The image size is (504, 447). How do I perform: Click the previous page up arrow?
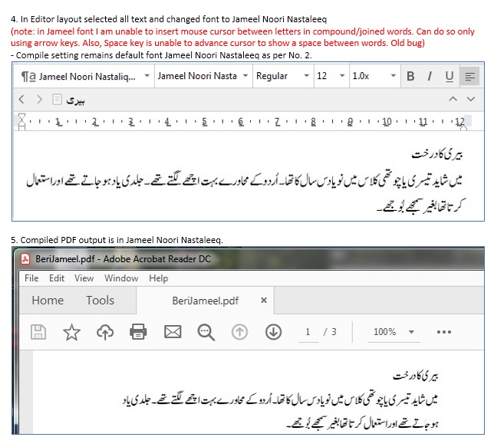(x=239, y=332)
